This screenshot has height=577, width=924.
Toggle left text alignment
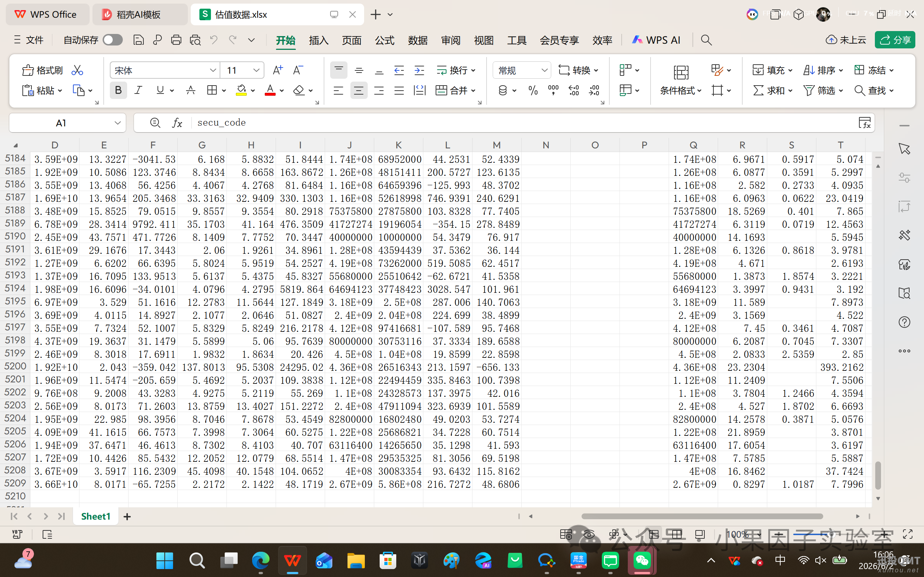tap(338, 90)
